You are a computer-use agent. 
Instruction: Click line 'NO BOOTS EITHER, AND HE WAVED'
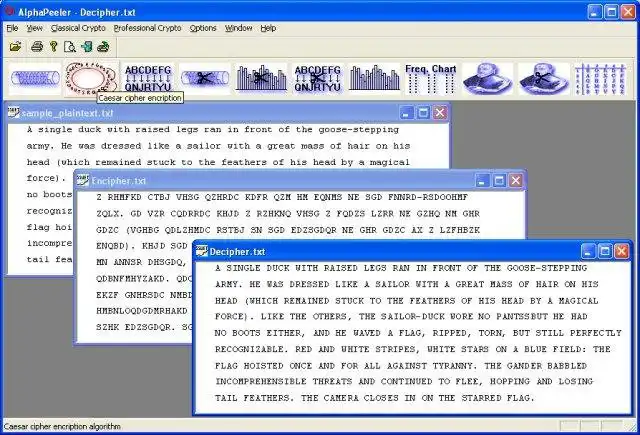418,333
